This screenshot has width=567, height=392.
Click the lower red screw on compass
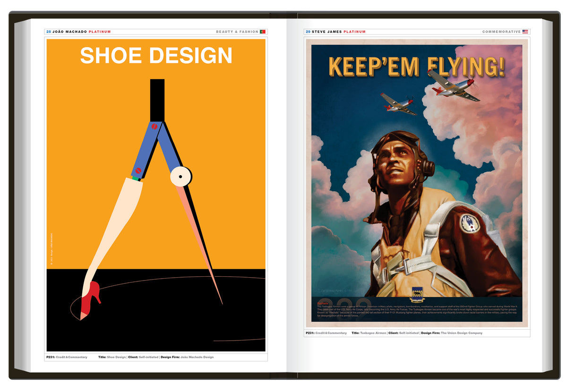click(x=138, y=170)
